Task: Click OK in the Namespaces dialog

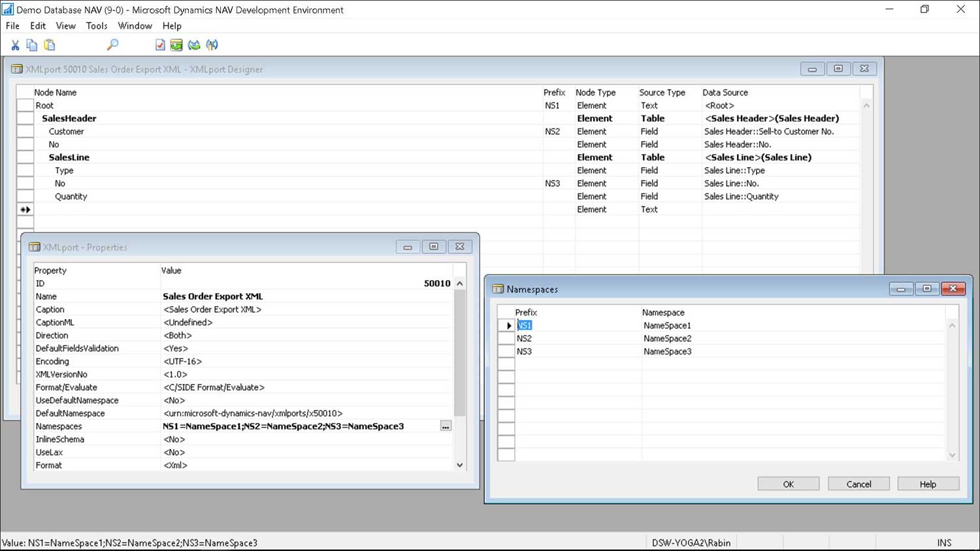Action: click(788, 483)
